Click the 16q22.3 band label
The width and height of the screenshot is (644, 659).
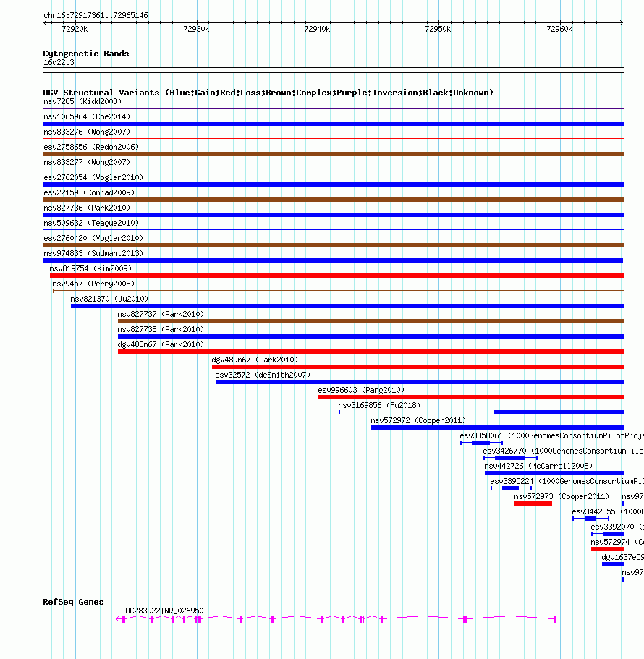click(59, 63)
